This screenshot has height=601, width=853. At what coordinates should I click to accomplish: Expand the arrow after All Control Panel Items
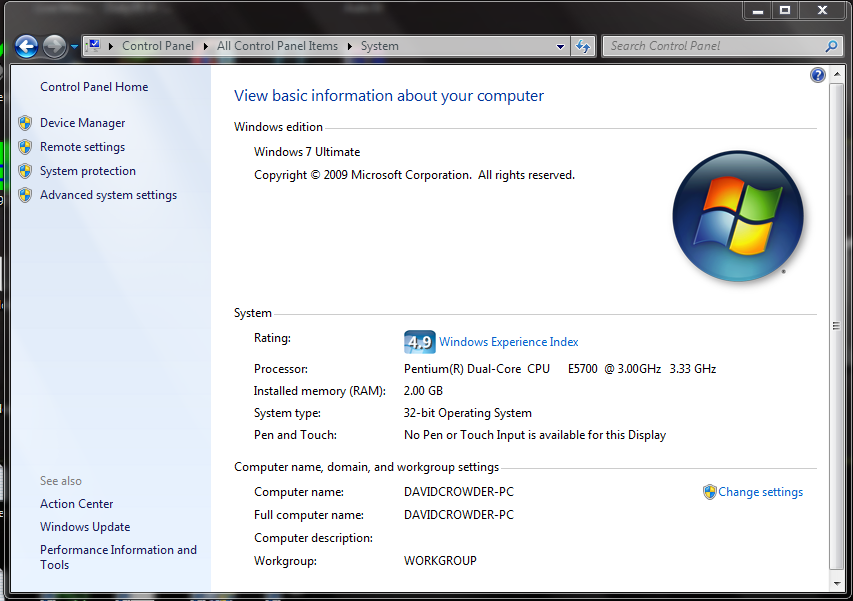click(350, 46)
